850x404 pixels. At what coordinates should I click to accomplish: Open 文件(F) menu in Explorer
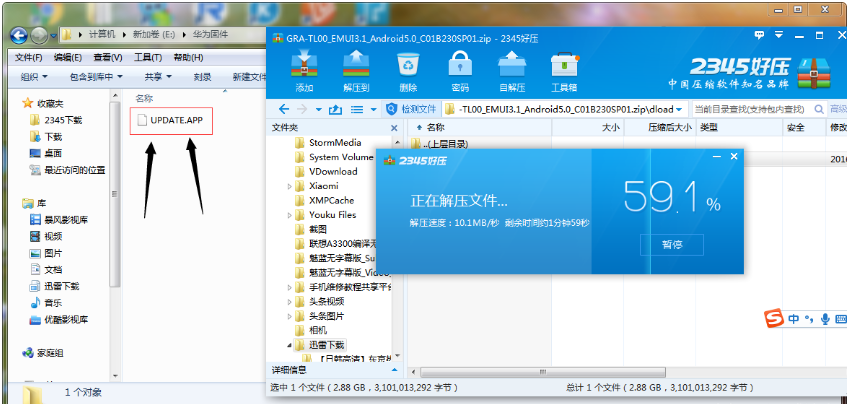(x=29, y=57)
